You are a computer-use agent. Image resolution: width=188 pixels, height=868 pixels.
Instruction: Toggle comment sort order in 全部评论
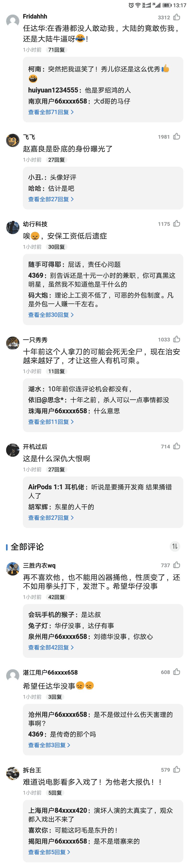pos(174,546)
